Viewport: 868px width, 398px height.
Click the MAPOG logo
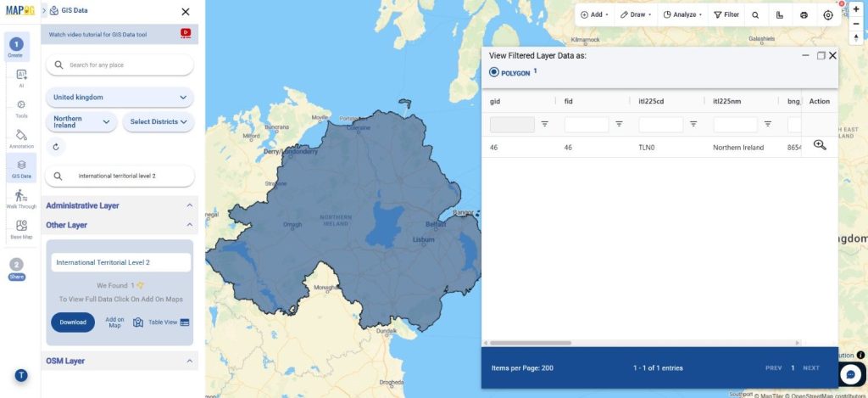(x=20, y=10)
